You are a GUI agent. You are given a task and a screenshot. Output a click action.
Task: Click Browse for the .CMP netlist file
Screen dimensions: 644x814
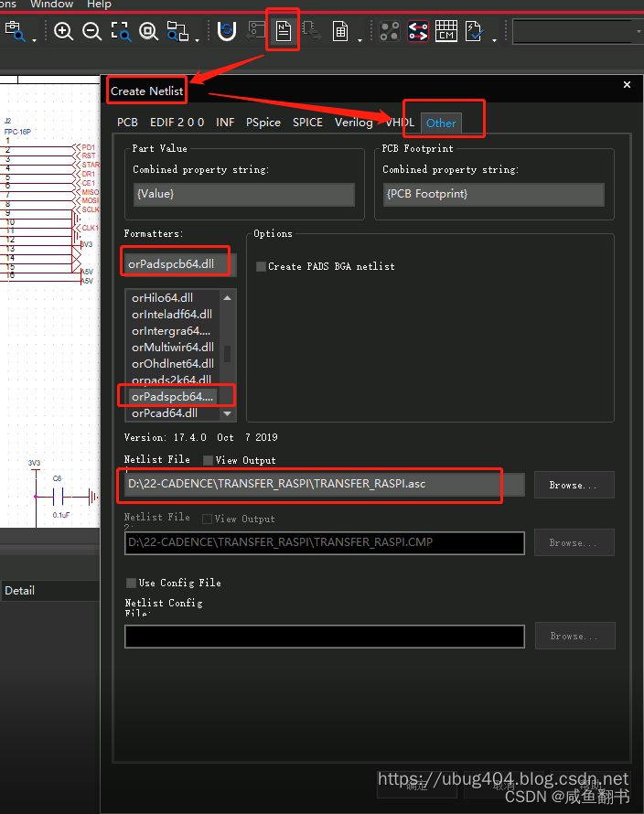pyautogui.click(x=574, y=542)
